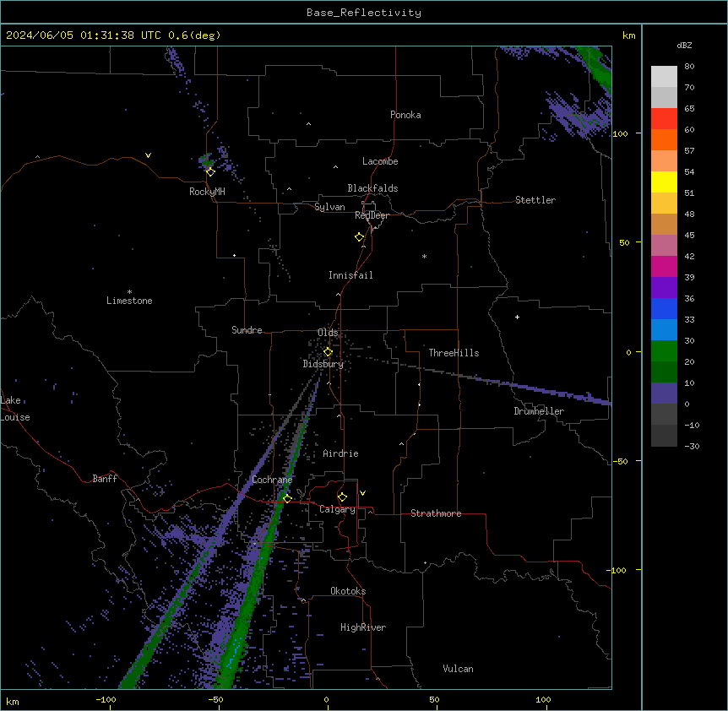Select the light blue 30-33 dBZ swatch
The width and height of the screenshot is (728, 711).
pyautogui.click(x=664, y=330)
